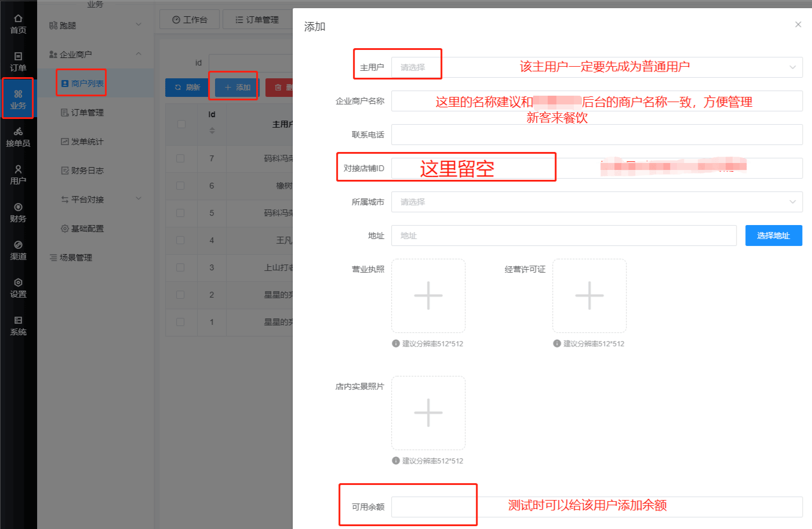Click the plus icon under 店内实景照片
This screenshot has width=812, height=529.
tap(428, 413)
